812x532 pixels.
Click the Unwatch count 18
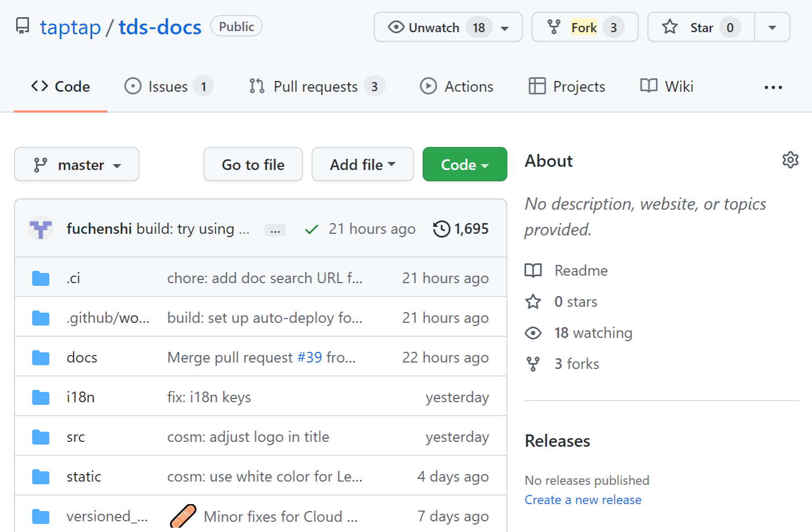pyautogui.click(x=479, y=27)
